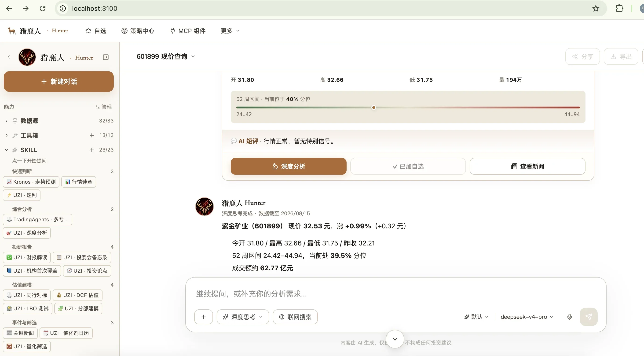Click the send message paper-plane button
The height and width of the screenshot is (356, 644).
pyautogui.click(x=589, y=317)
